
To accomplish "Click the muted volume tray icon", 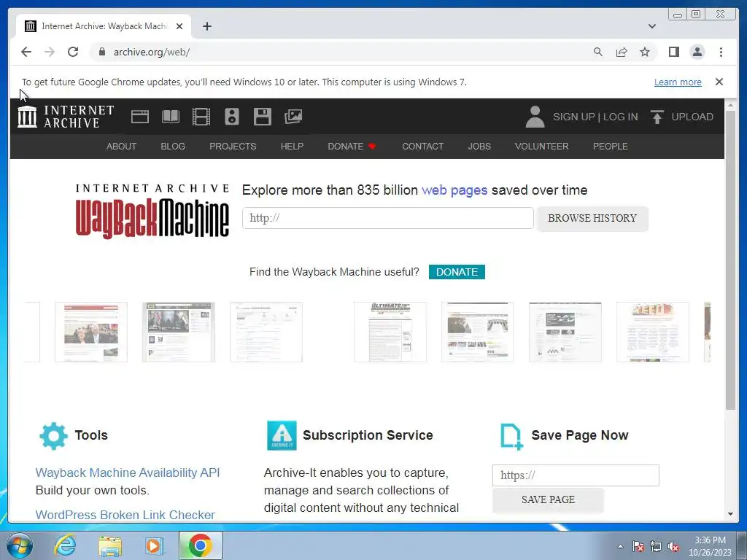I will pyautogui.click(x=673, y=547).
